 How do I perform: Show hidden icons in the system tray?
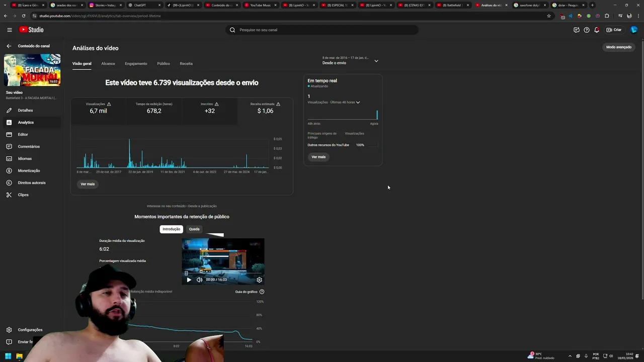pos(570,356)
